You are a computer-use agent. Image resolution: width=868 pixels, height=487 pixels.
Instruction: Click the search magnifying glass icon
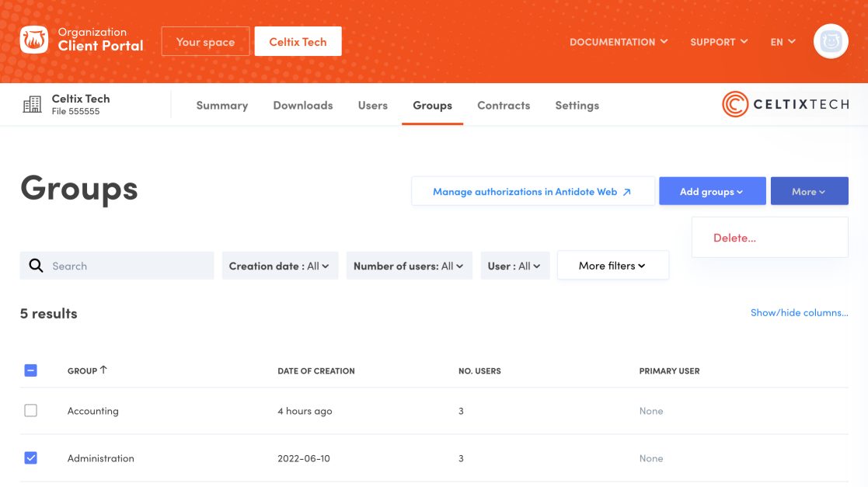(x=36, y=266)
